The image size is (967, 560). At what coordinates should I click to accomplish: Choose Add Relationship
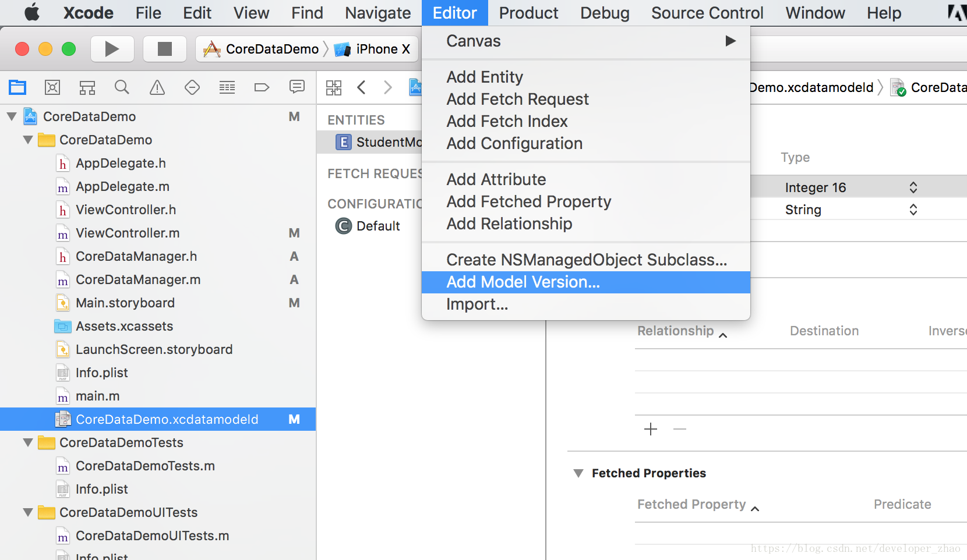586,224
